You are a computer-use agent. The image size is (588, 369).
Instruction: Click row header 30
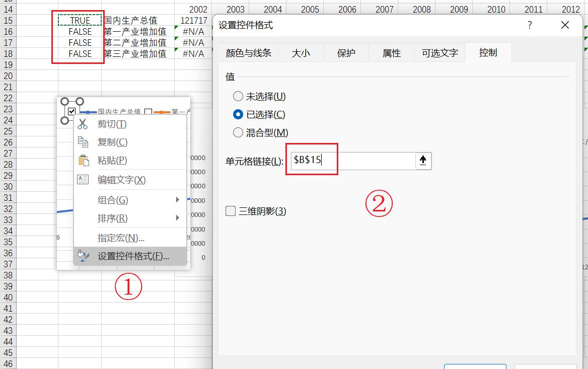pos(8,186)
